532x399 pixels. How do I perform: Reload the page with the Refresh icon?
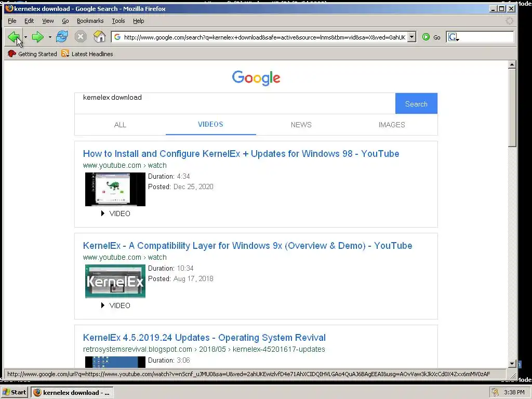62,37
